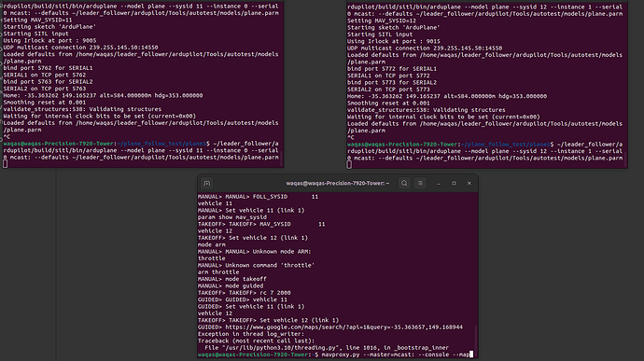Viewport: 644px width, 361px height.
Task: Click the 'Home: -35.363262' line in left terminal
Action: click(103, 95)
